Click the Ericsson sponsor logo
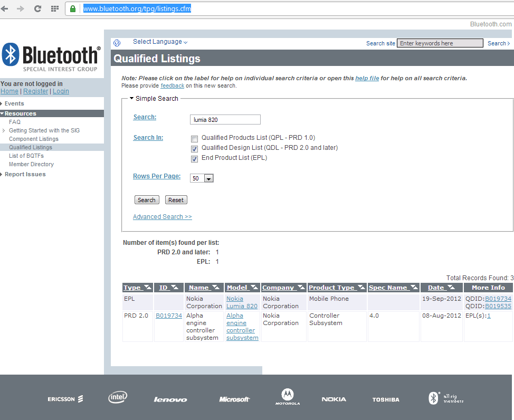Screen dimensions: 514x420 click(x=65, y=399)
